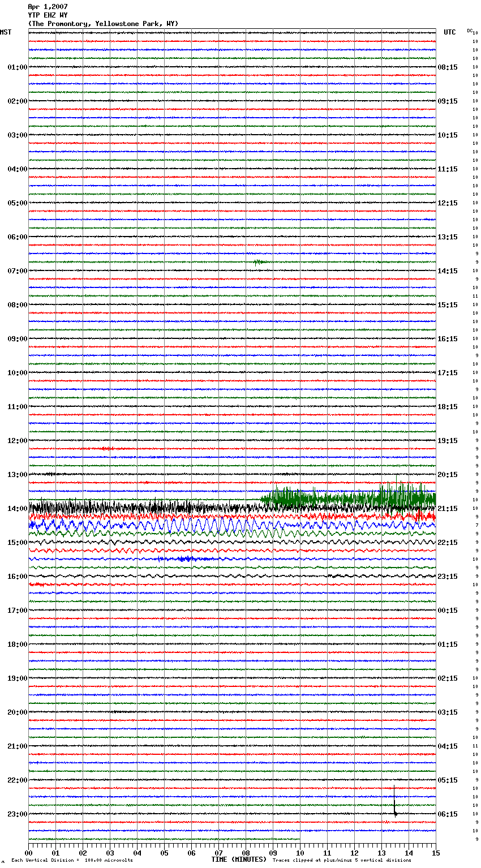Screen dimensions: 481x868
Task: Click the '08' minute tick label
Action: click(246, 853)
